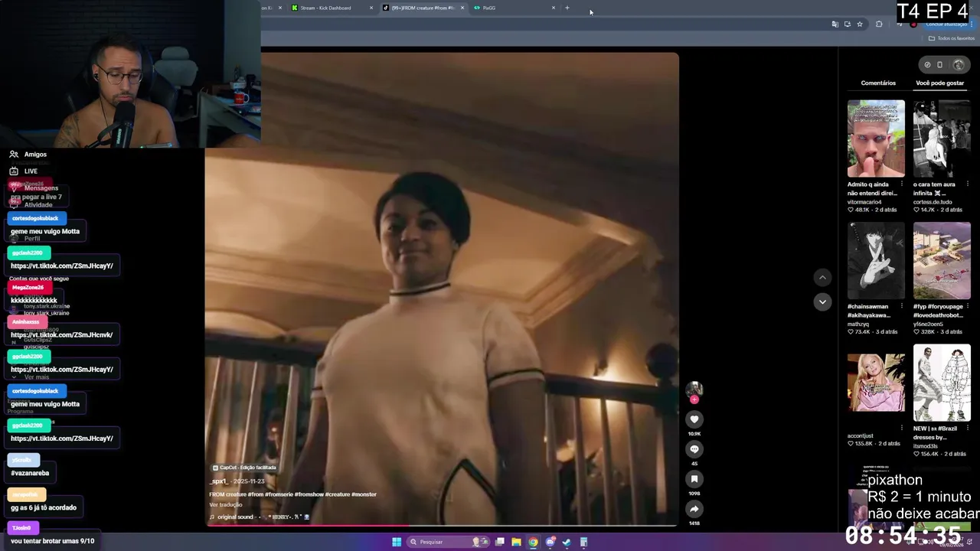Image resolution: width=980 pixels, height=551 pixels.
Task: Open more options for the 'aura infinita' video
Action: (967, 184)
